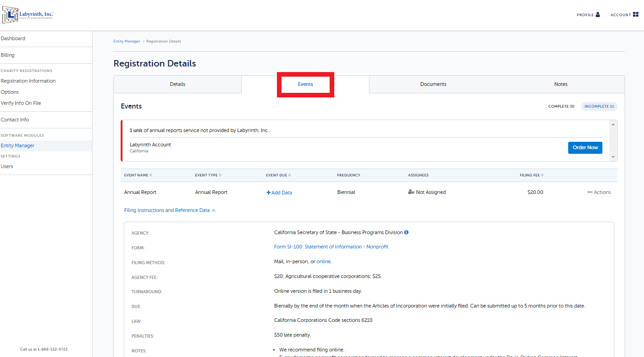Click the notice box scroll down arrow
Viewport: 644px width, 357px height.
click(x=613, y=157)
